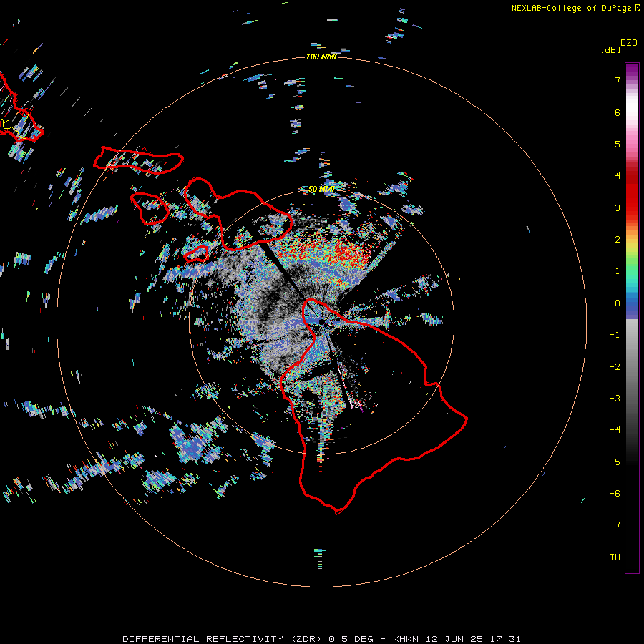Viewport: 644px width, 644px height.
Task: Click the [dB] units label
Action: (610, 49)
